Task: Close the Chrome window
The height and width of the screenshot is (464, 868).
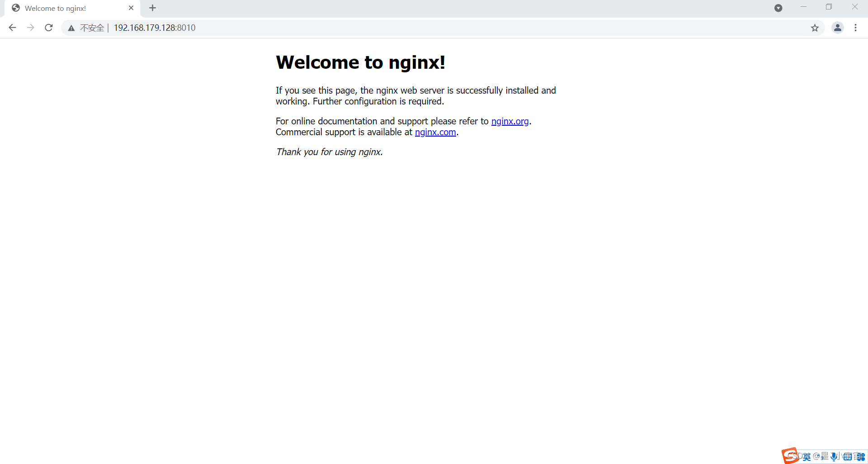Action: (854, 7)
